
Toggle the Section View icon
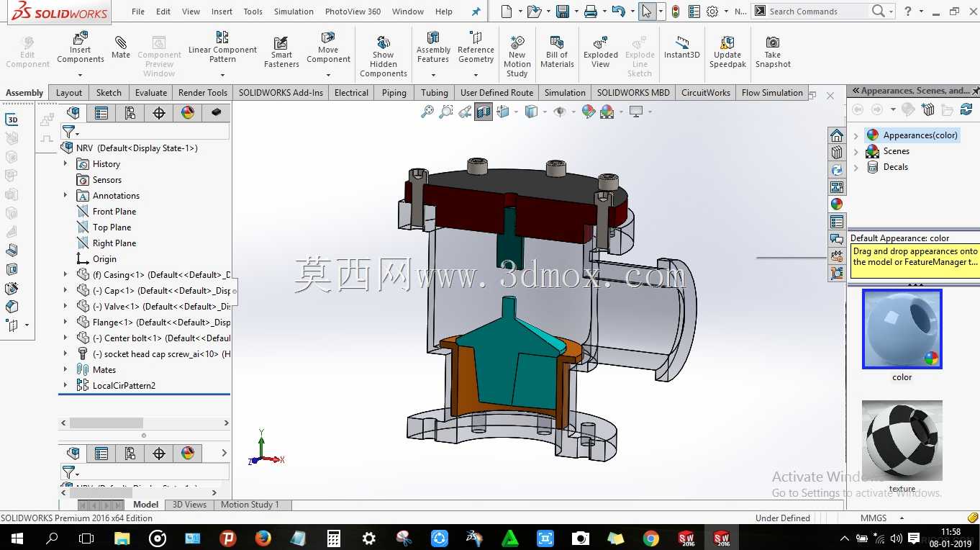pyautogui.click(x=484, y=112)
